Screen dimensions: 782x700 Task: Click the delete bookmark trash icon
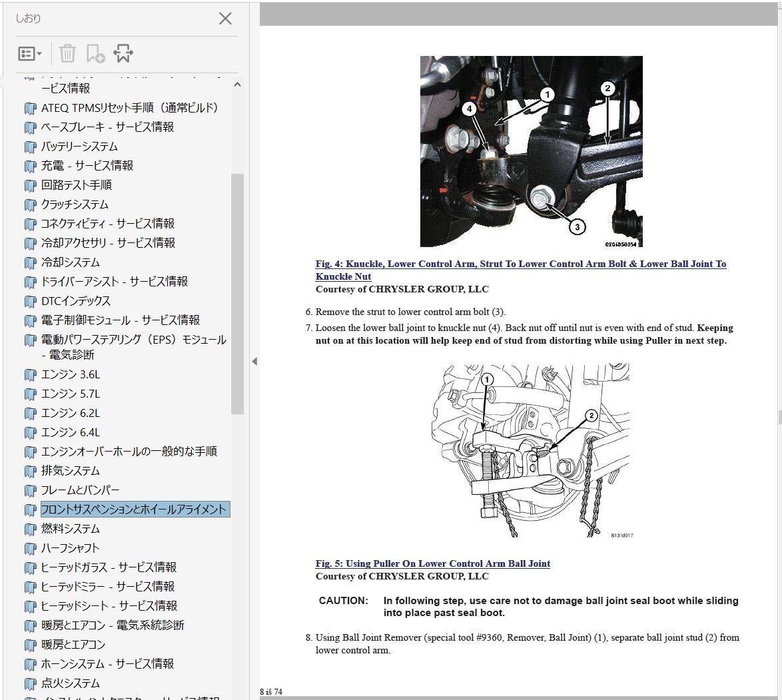[x=67, y=54]
